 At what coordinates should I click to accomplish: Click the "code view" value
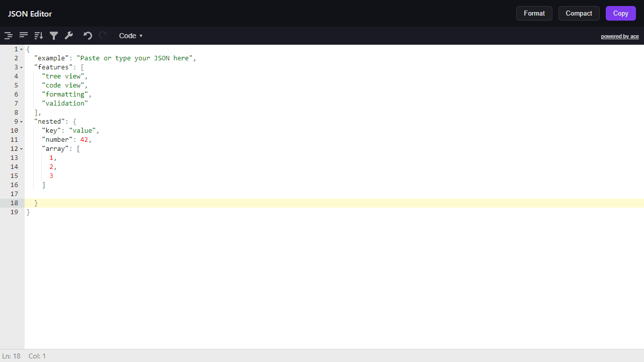(63, 85)
